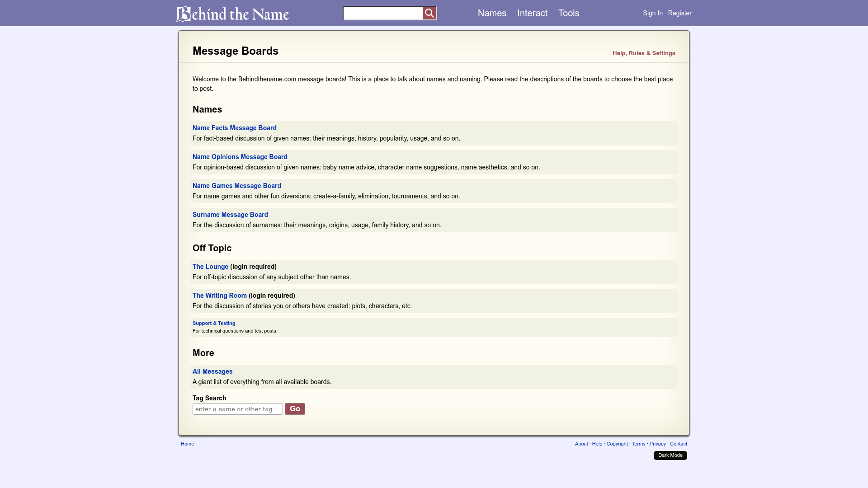Click the Home footer link
Image resolution: width=868 pixels, height=488 pixels.
point(187,444)
